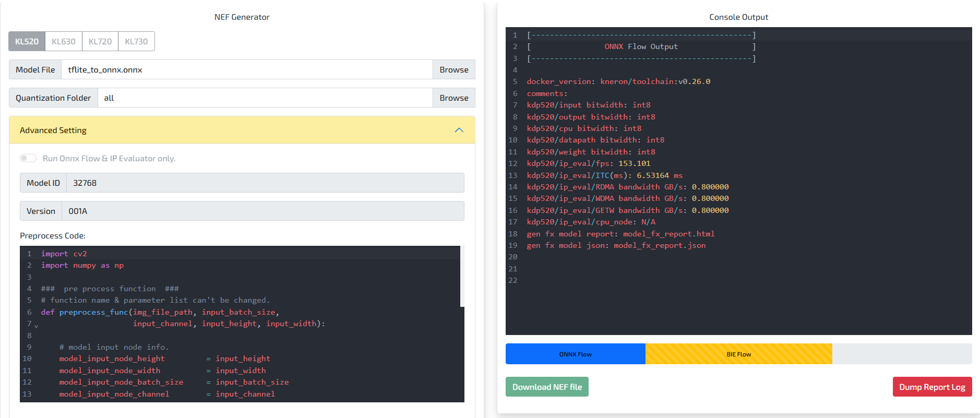Browse for the Model File
The width and height of the screenshot is (980, 418).
[453, 69]
